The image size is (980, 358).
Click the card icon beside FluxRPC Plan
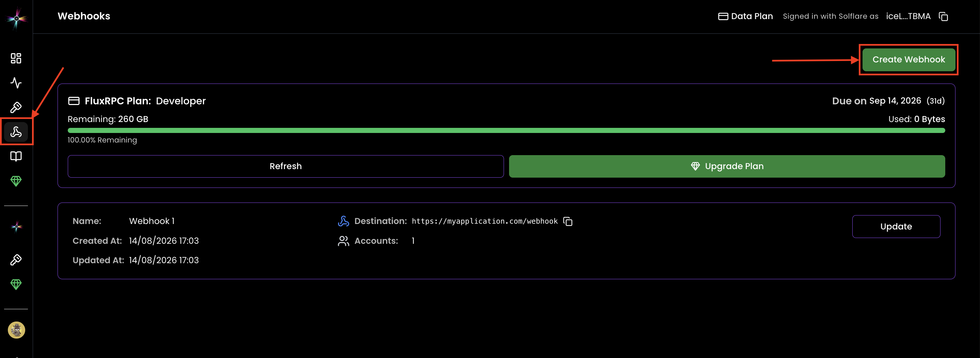(74, 101)
